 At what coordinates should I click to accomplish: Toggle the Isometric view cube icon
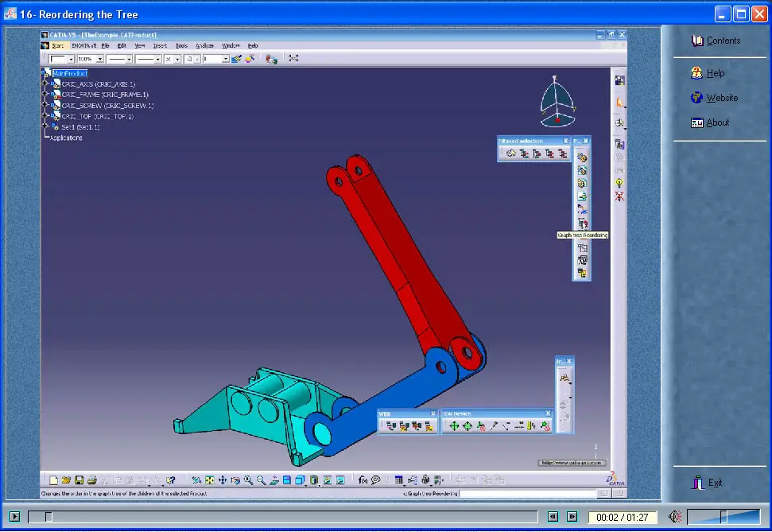click(300, 480)
